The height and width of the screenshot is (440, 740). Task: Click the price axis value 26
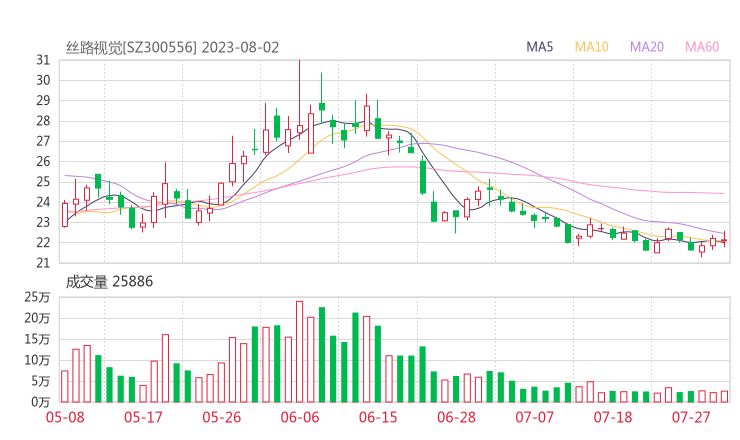tap(43, 161)
